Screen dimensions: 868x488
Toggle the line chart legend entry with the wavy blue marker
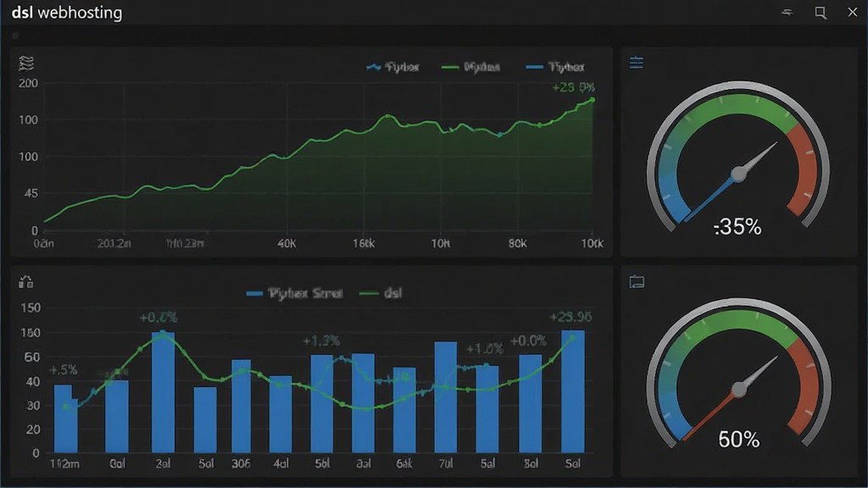pos(392,67)
